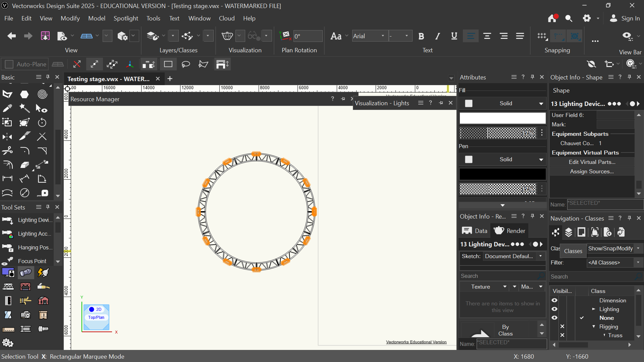
Task: Toggle visibility eye for Dimension class
Action: click(554, 300)
